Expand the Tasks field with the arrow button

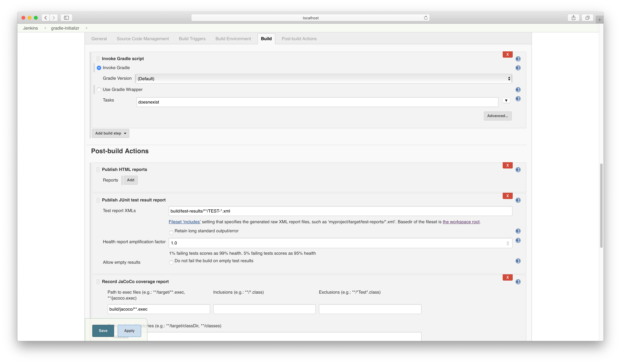click(x=506, y=100)
